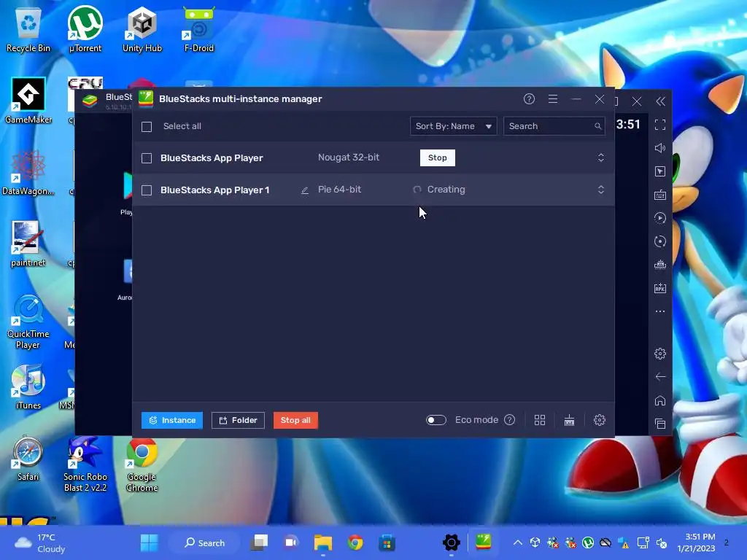Open disk cleanup broom icon
Screen dimensions: 747x560
[569, 420]
